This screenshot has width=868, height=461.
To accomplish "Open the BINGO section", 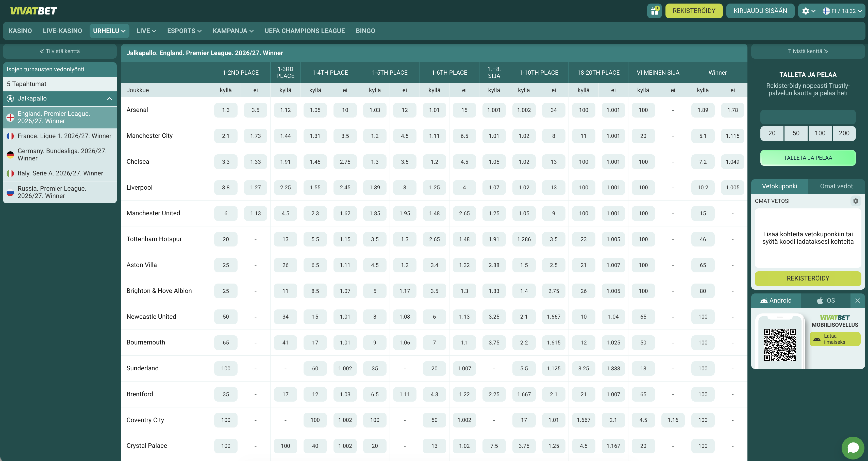I will (365, 31).
